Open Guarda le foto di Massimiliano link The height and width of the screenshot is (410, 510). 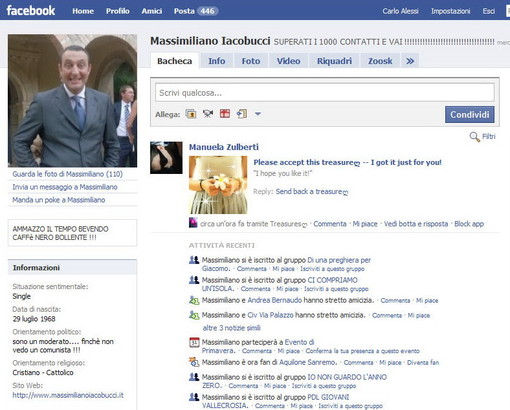coord(67,174)
